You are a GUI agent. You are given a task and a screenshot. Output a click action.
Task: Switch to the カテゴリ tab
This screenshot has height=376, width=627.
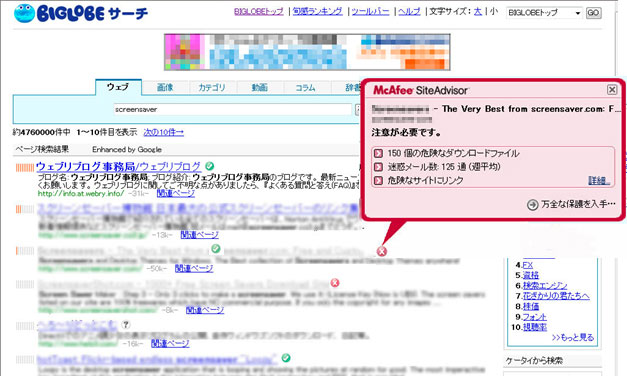point(212,87)
